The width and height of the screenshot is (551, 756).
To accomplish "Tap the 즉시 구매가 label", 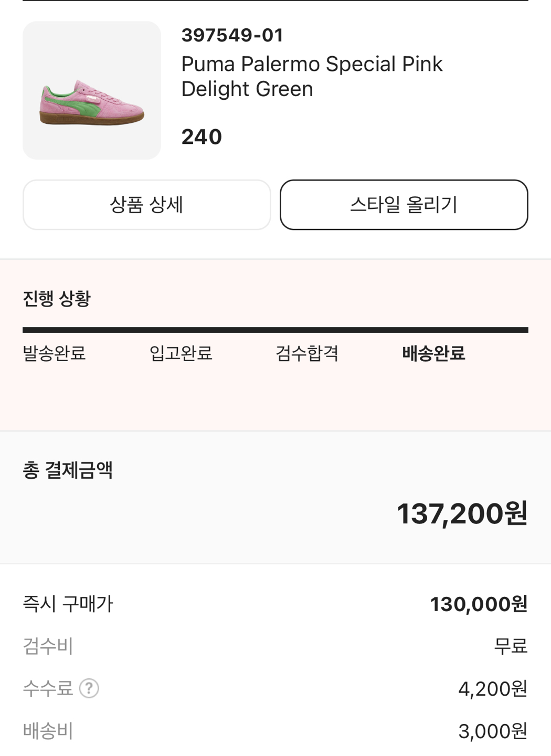I will [x=68, y=604].
